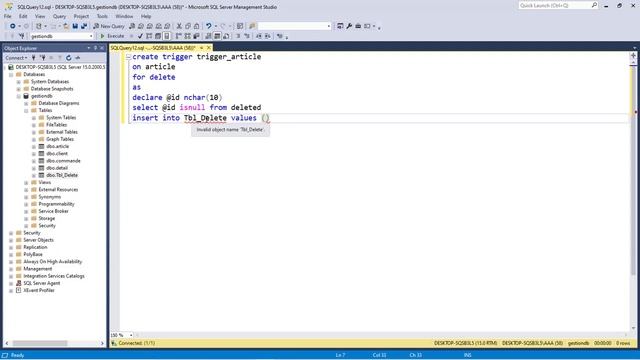Open the File menu

pos(8,16)
